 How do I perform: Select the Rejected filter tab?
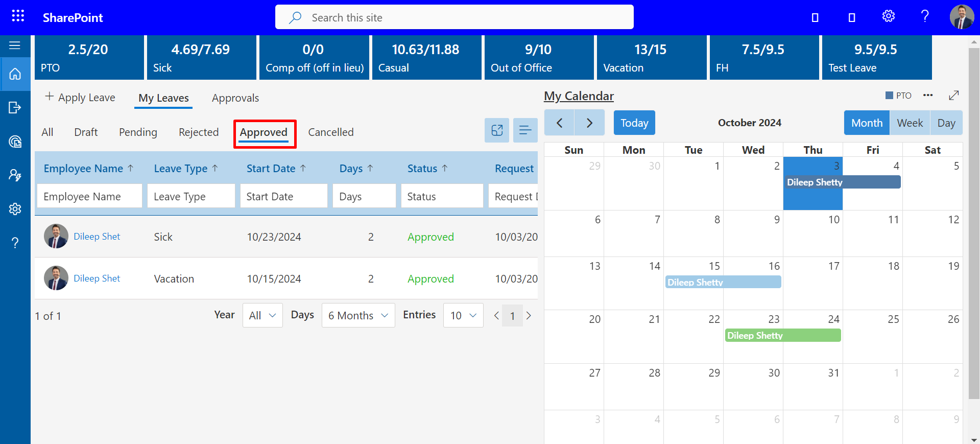point(199,132)
